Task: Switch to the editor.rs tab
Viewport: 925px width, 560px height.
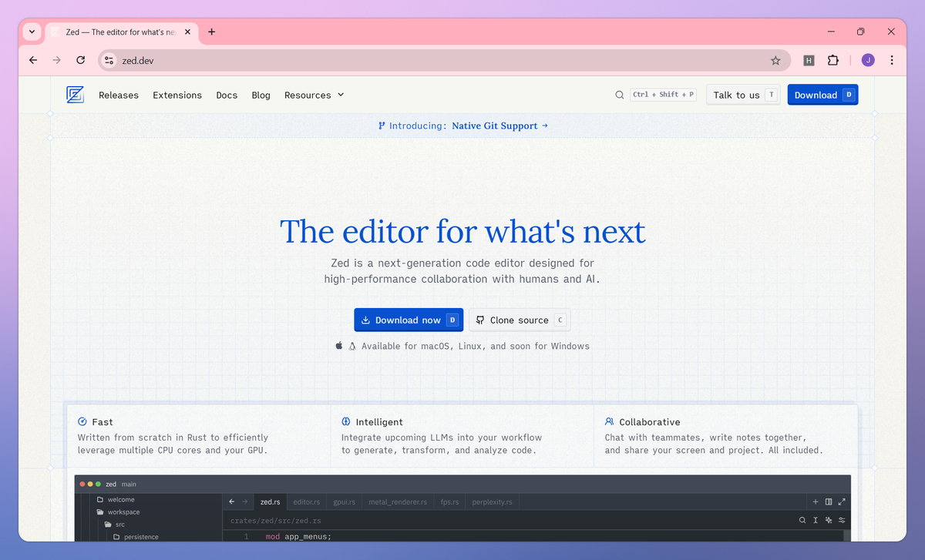Action: point(306,501)
